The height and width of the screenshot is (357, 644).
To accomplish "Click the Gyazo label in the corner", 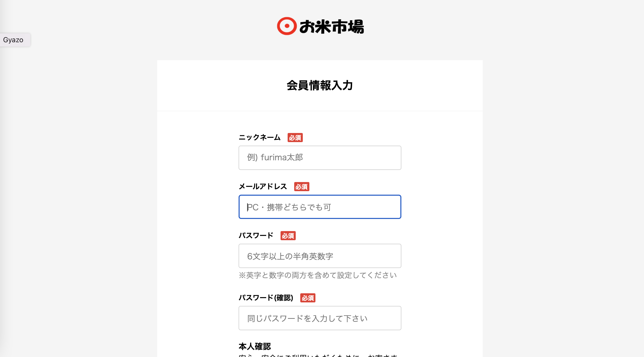I will [13, 40].
